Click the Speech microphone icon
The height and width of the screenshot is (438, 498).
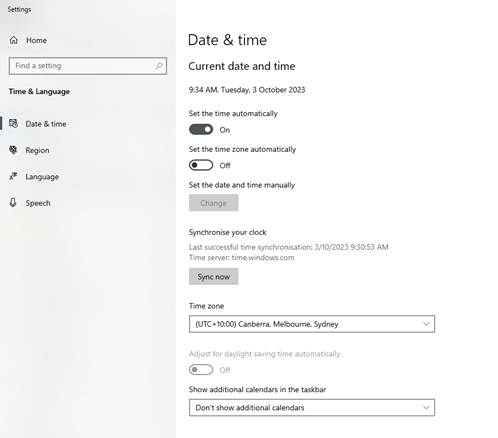[13, 203]
